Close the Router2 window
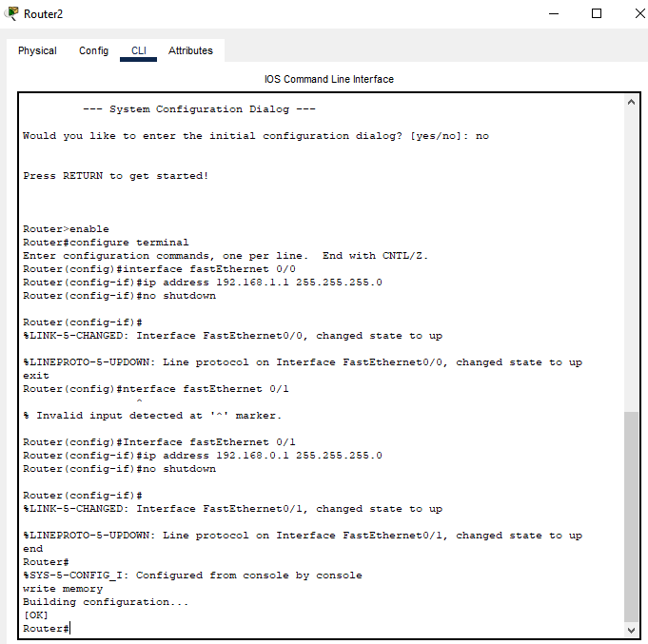Screen dimensions: 648x644 click(639, 13)
